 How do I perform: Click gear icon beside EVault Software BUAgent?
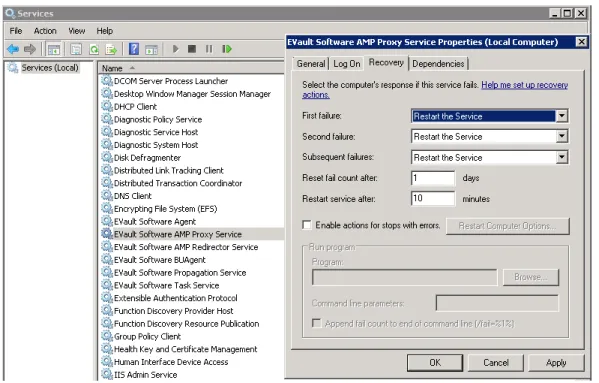(107, 260)
